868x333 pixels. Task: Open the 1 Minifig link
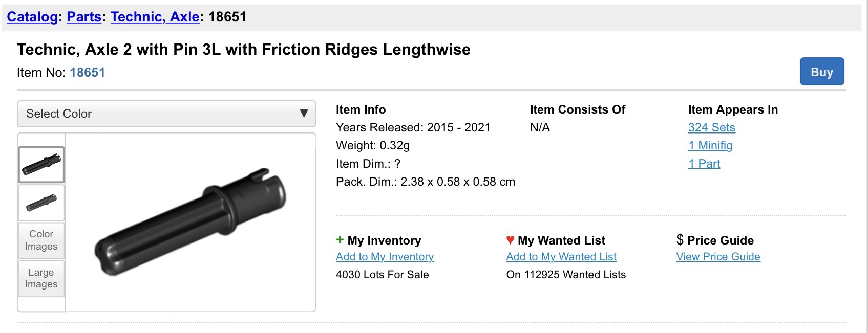tap(710, 145)
